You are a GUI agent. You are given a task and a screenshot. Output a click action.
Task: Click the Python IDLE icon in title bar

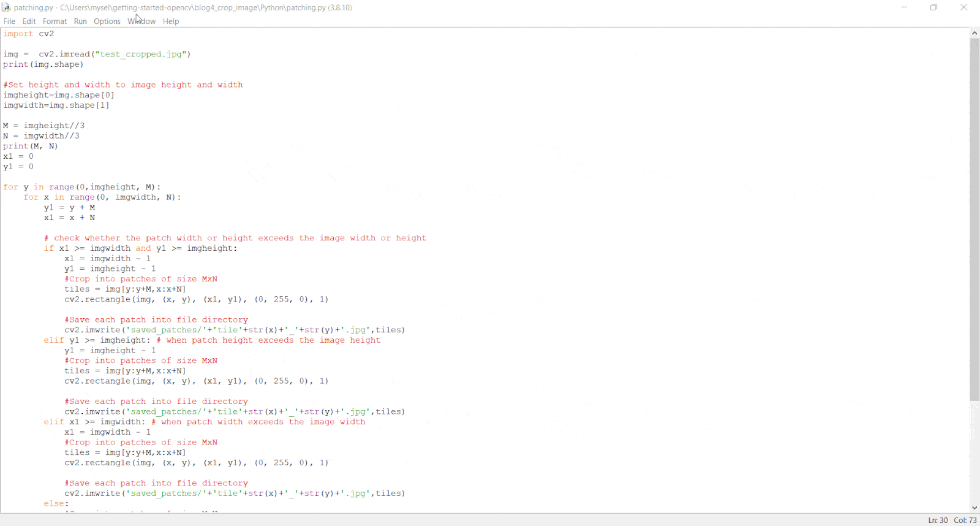point(6,7)
